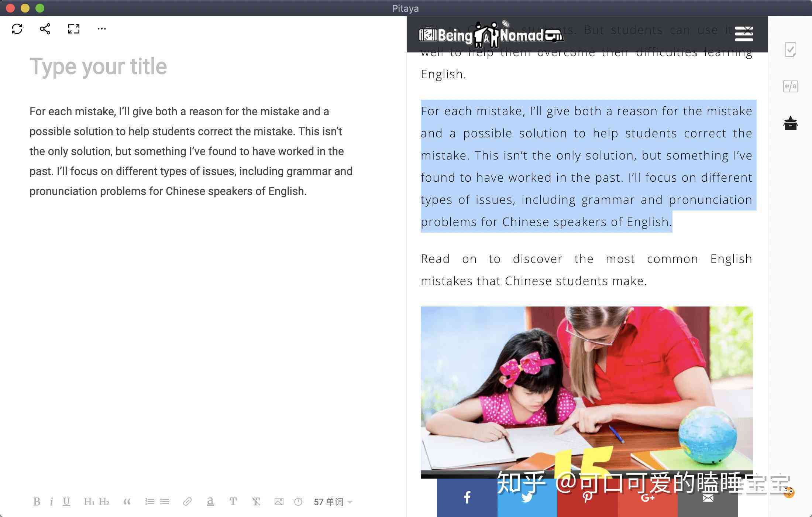Image resolution: width=812 pixels, height=517 pixels.
Task: Click the Refresh/sync document icon
Action: (17, 28)
